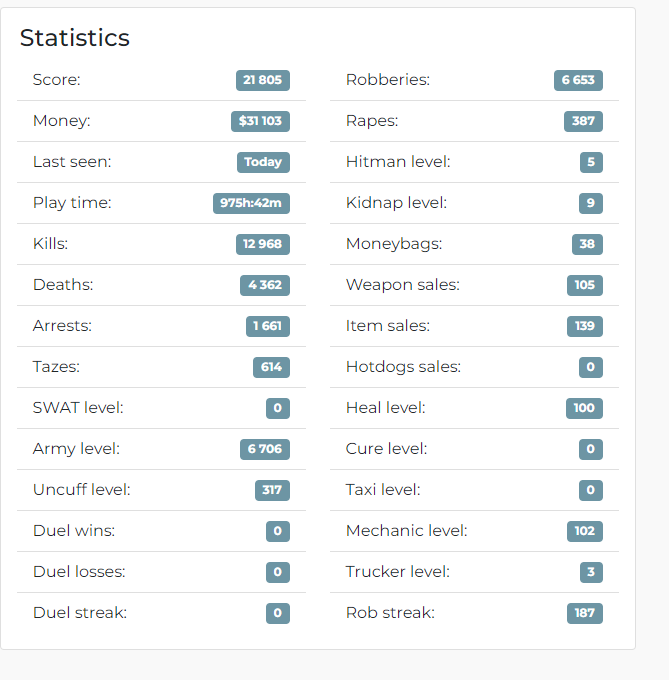Viewport: 669px width, 680px height.
Task: Click the Heal level badge 100
Action: point(584,408)
